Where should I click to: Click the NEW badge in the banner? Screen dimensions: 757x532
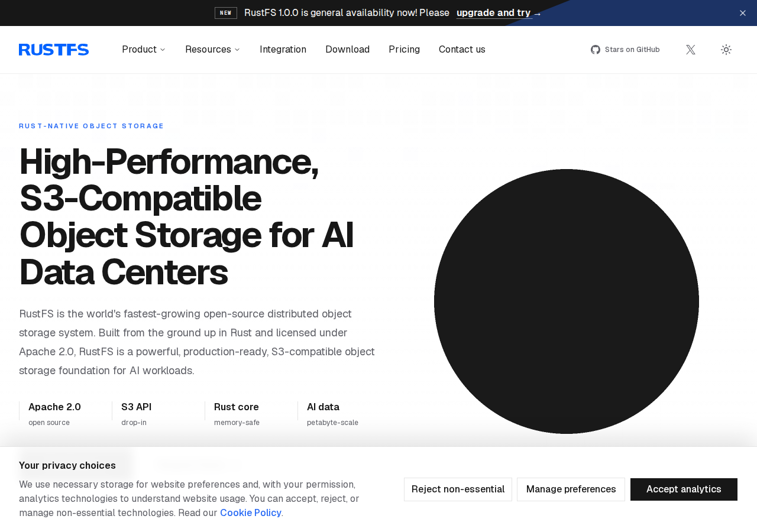[226, 13]
